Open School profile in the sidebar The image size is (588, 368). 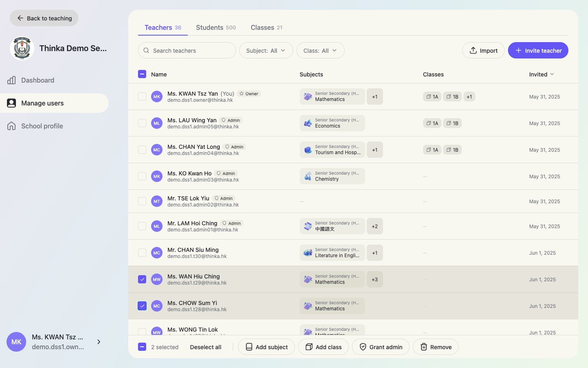[x=54, y=126]
